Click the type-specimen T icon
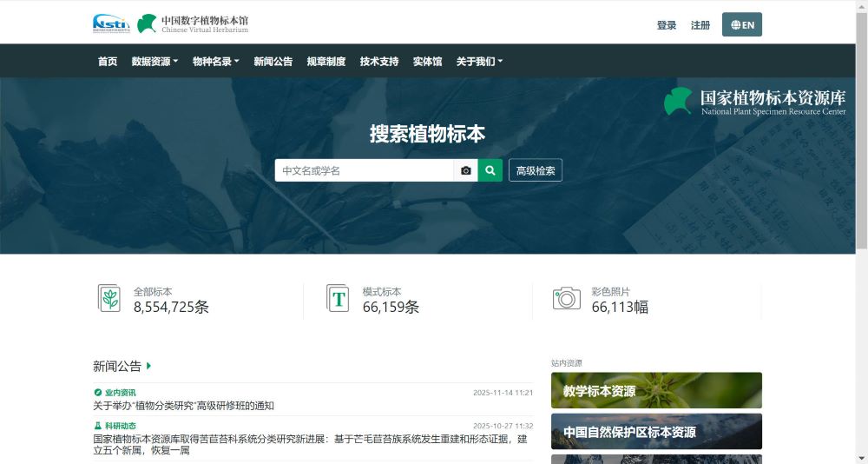Viewport: 868px width, 464px height. [x=338, y=298]
